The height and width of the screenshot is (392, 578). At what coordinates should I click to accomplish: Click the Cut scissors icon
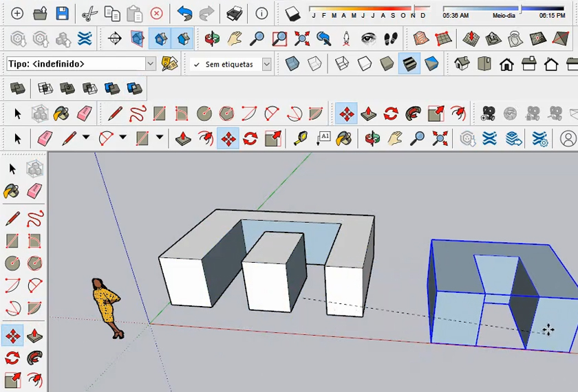tap(89, 13)
